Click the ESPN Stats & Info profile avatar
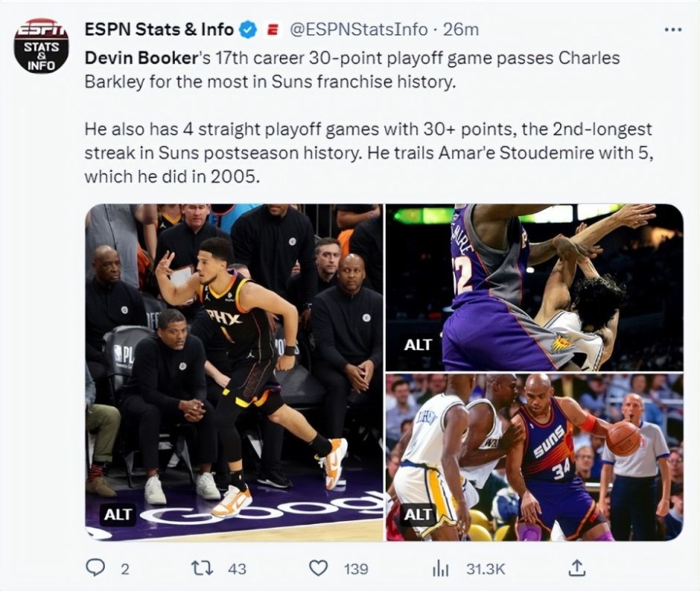This screenshot has height=591, width=700. pos(41,46)
